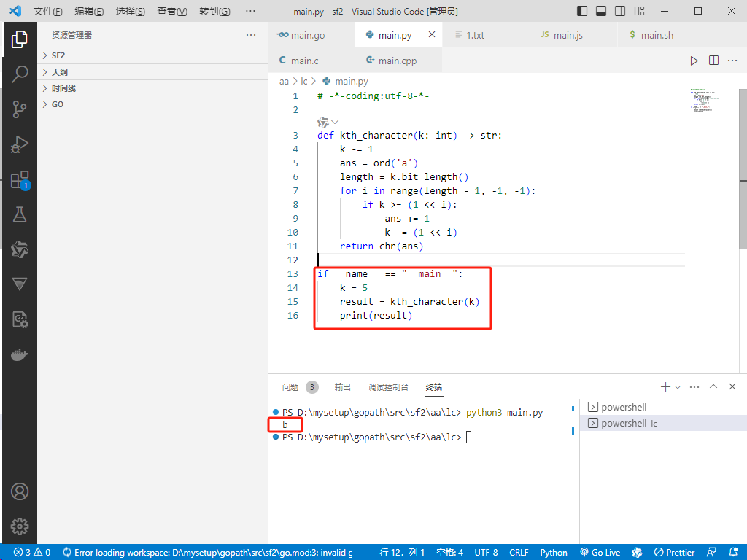Open the 编辑(E) menu

[x=89, y=11]
